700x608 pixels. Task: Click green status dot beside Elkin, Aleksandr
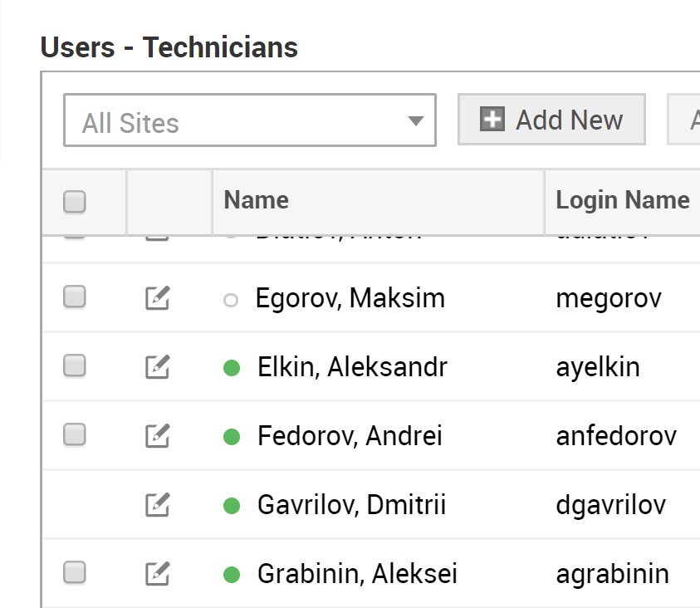tap(232, 367)
